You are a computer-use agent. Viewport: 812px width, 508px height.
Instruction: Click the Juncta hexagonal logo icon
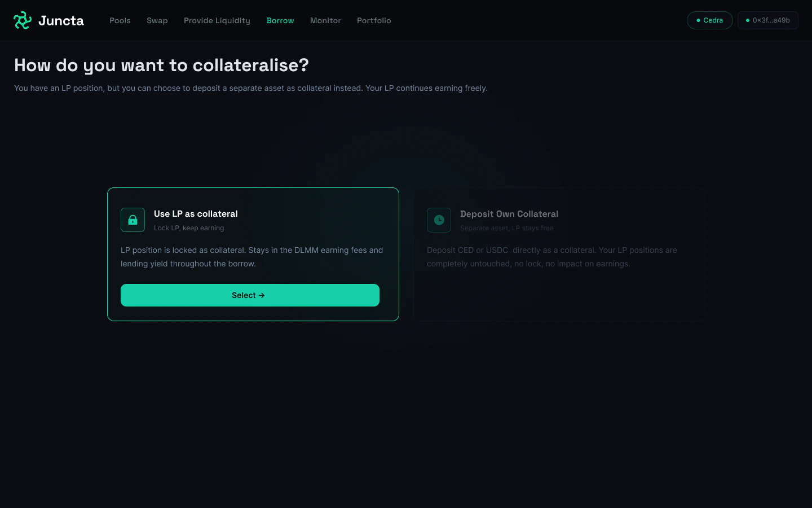click(x=22, y=20)
